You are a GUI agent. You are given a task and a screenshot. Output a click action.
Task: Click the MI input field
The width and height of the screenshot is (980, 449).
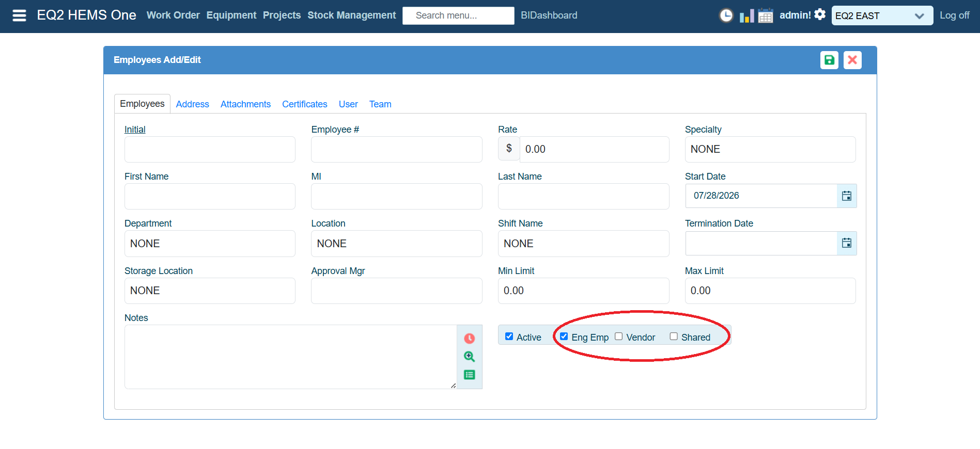396,196
